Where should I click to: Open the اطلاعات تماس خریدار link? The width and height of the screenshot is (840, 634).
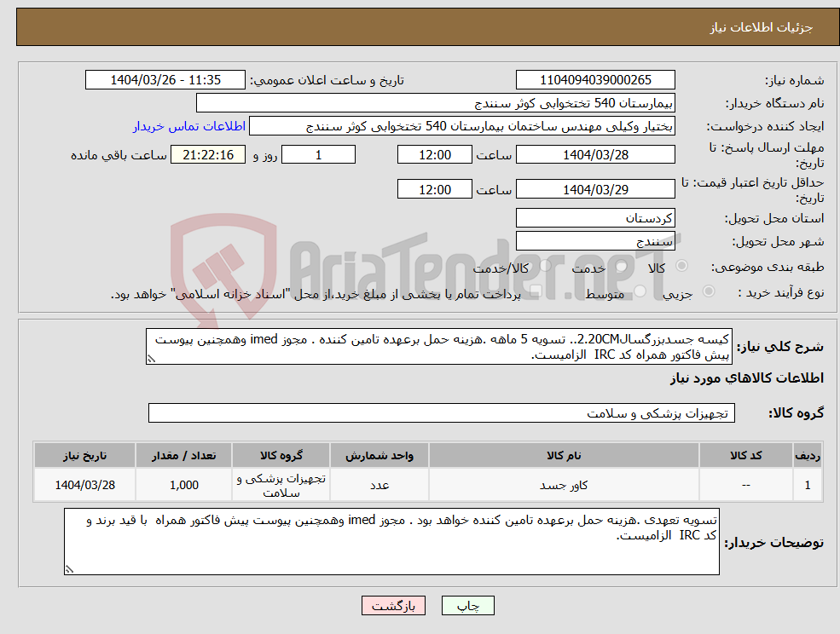click(189, 126)
